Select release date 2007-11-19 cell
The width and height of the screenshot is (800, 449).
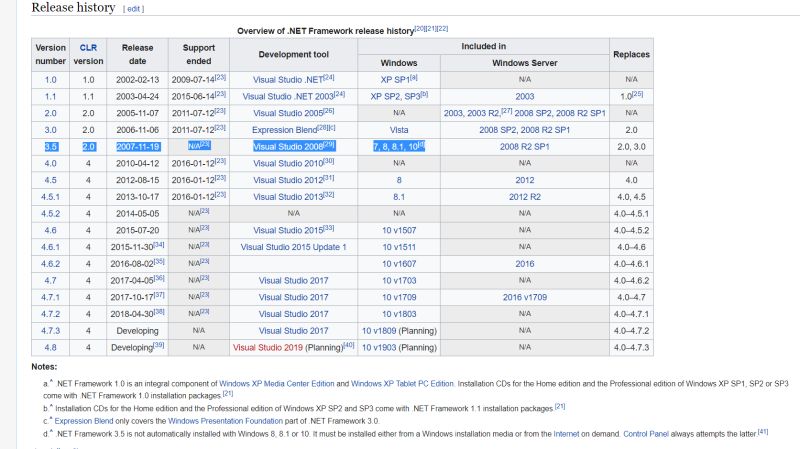[138, 147]
